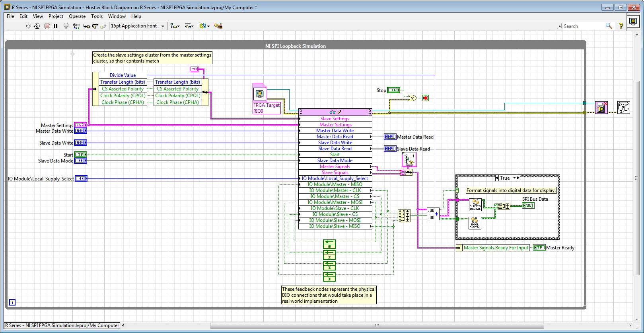Open the Tools menu
Viewport: 644px width, 333px height.
[x=97, y=16]
